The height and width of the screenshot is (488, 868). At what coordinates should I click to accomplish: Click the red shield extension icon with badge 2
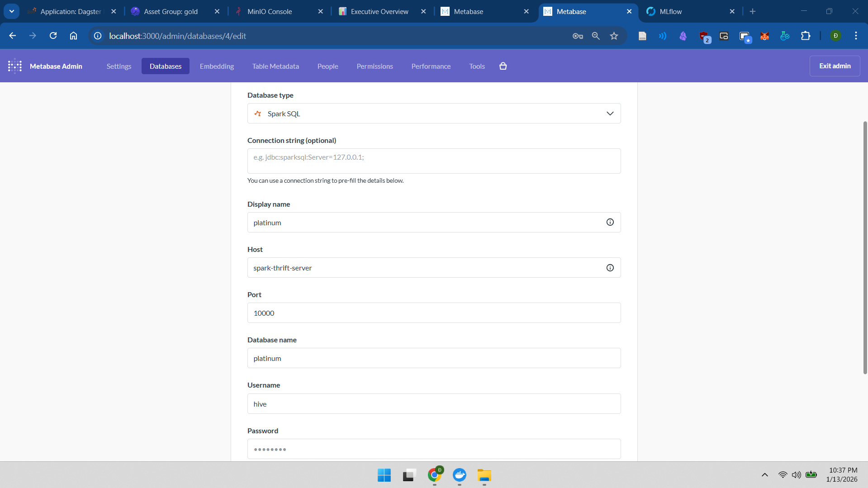pos(705,37)
